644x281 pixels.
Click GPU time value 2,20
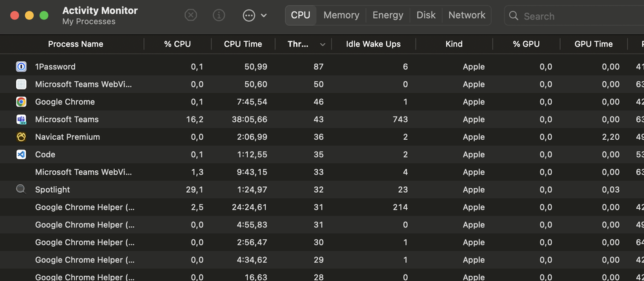coord(610,137)
